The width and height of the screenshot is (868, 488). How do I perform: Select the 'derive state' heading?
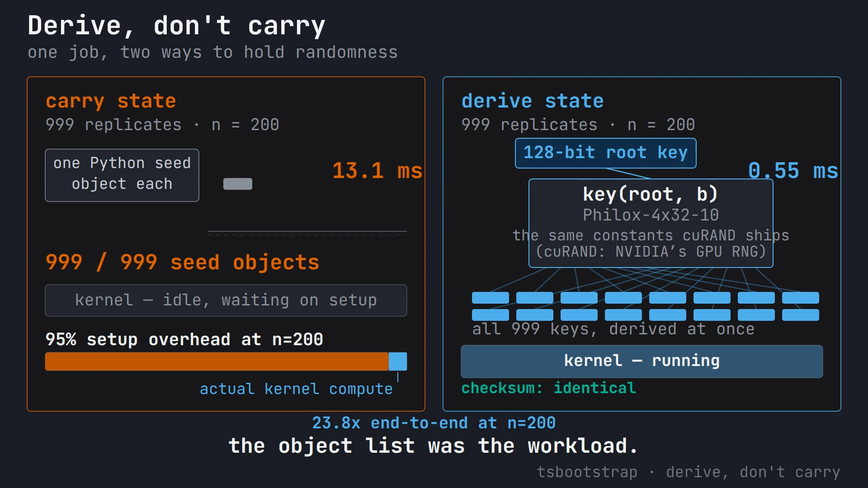pyautogui.click(x=533, y=101)
